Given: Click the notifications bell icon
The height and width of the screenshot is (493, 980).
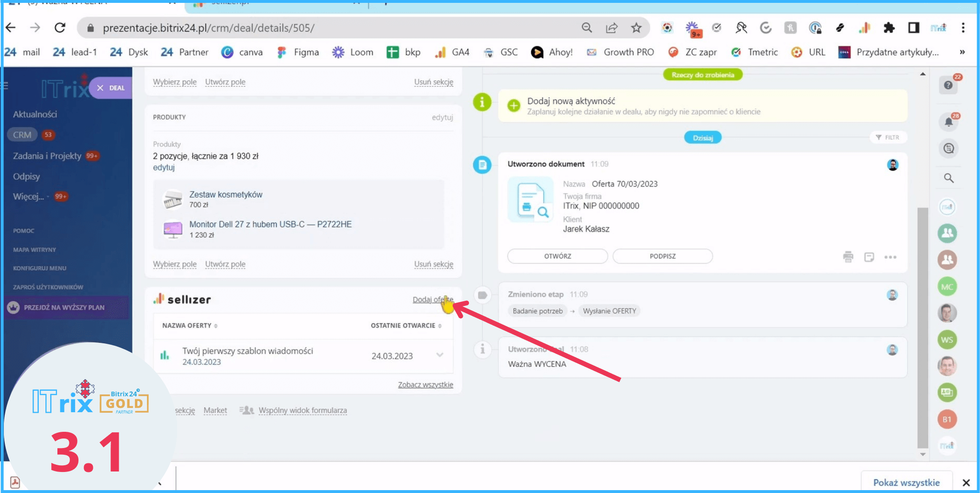Looking at the screenshot, I should 948,122.
